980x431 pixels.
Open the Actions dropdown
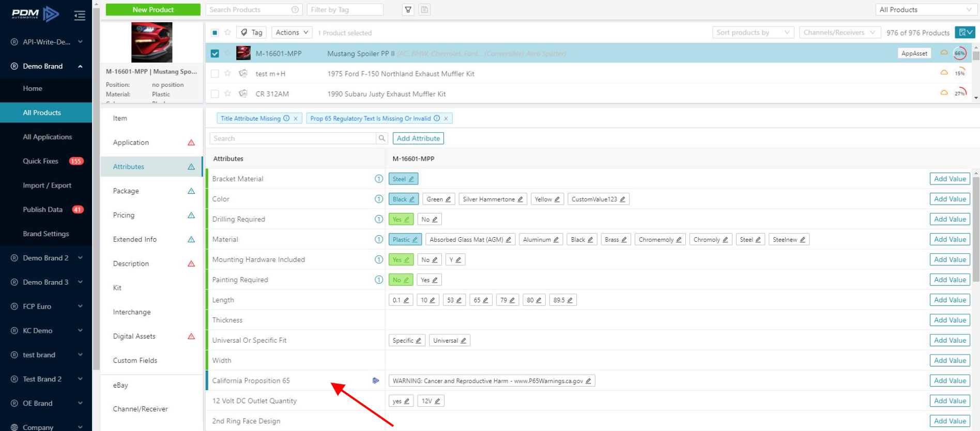292,33
